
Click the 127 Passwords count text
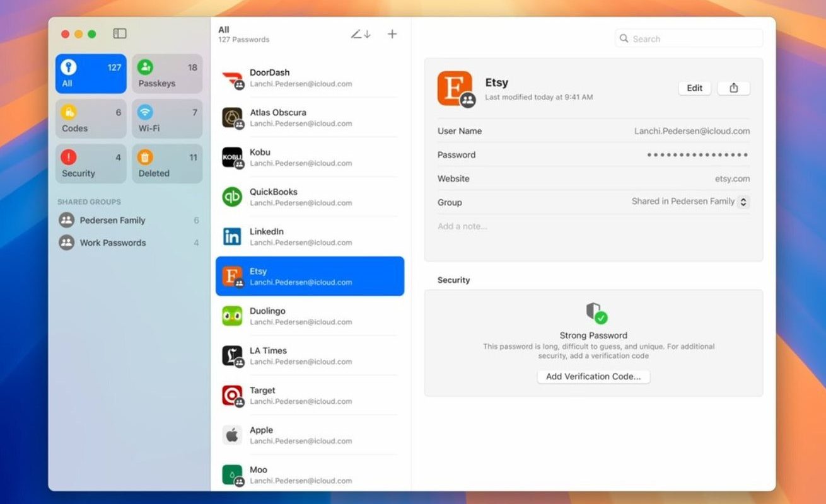point(244,40)
